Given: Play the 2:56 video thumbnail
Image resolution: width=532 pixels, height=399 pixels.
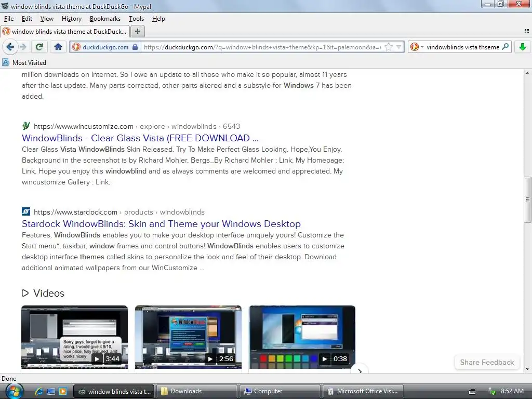Looking at the screenshot, I should (x=188, y=337).
